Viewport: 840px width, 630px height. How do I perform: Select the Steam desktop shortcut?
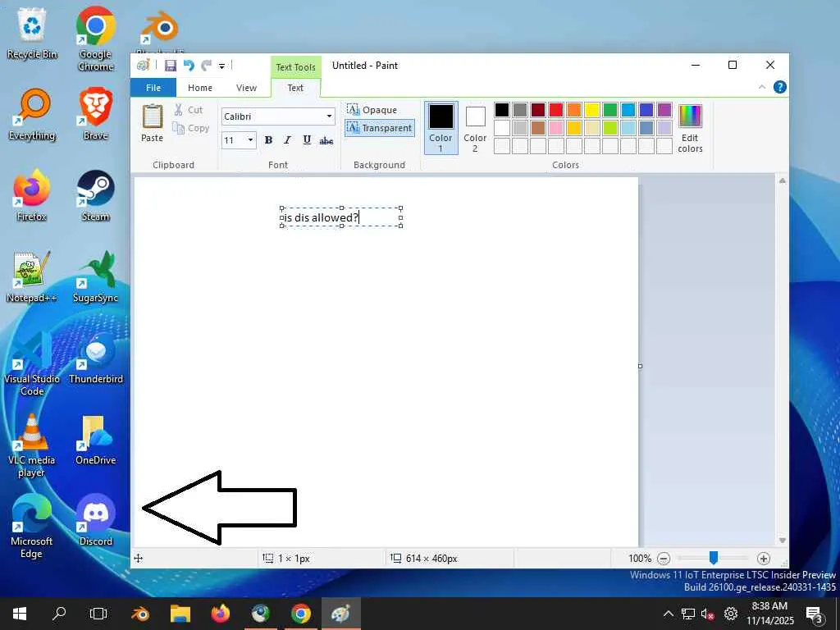[x=95, y=195]
